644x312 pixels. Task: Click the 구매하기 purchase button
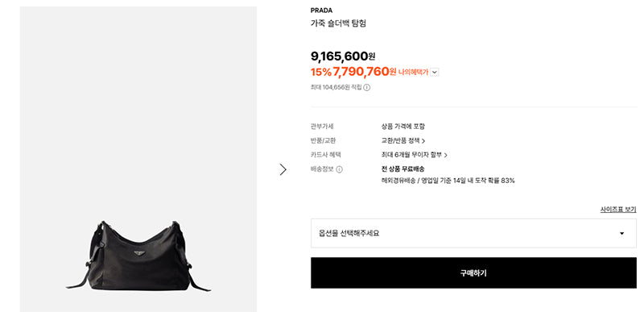473,273
